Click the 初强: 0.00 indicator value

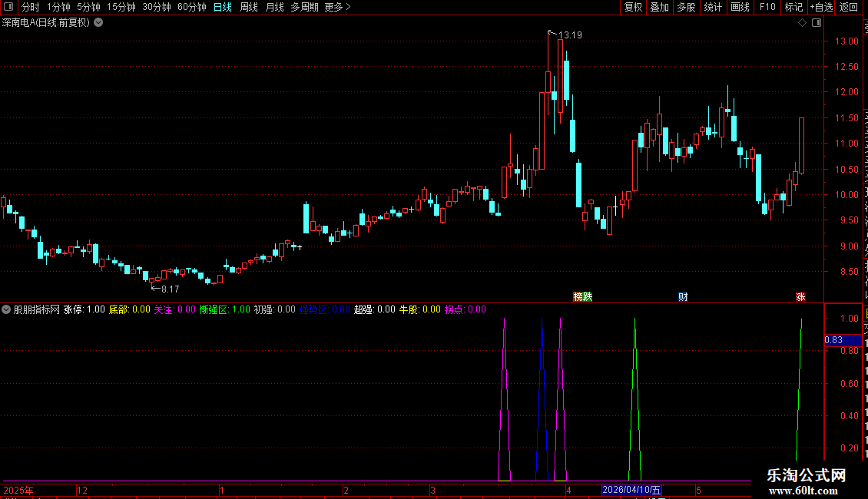coord(274,310)
